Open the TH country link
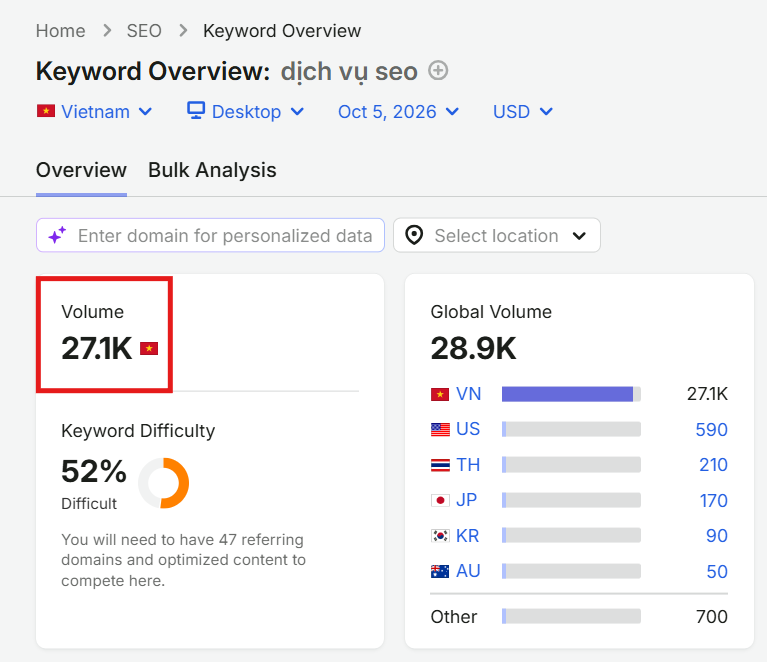This screenshot has height=662, width=767. pyautogui.click(x=468, y=465)
